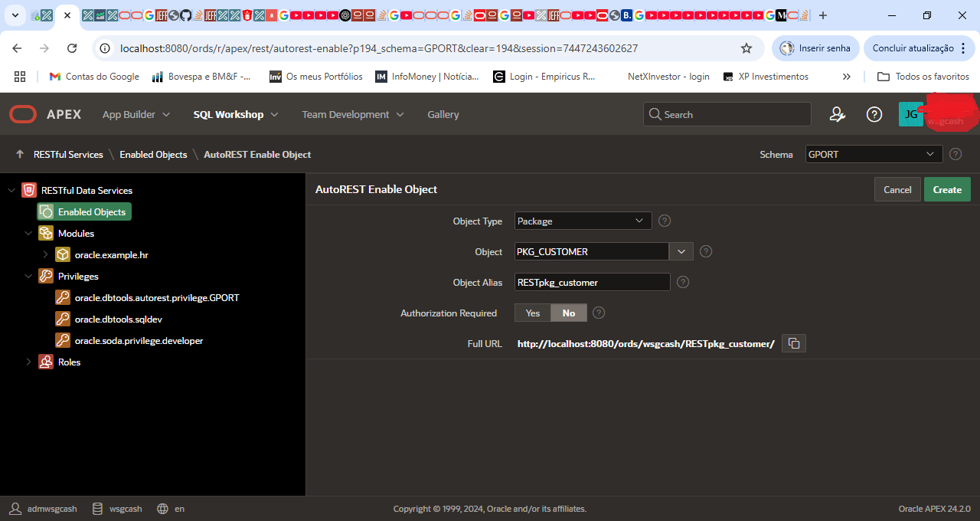Open the Gallery tab
This screenshot has height=521, width=980.
pos(443,114)
